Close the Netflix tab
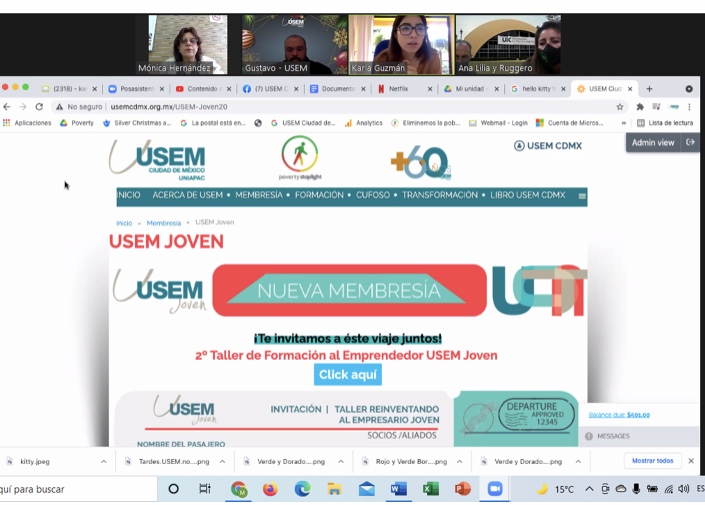The height and width of the screenshot is (505, 705). [430, 89]
